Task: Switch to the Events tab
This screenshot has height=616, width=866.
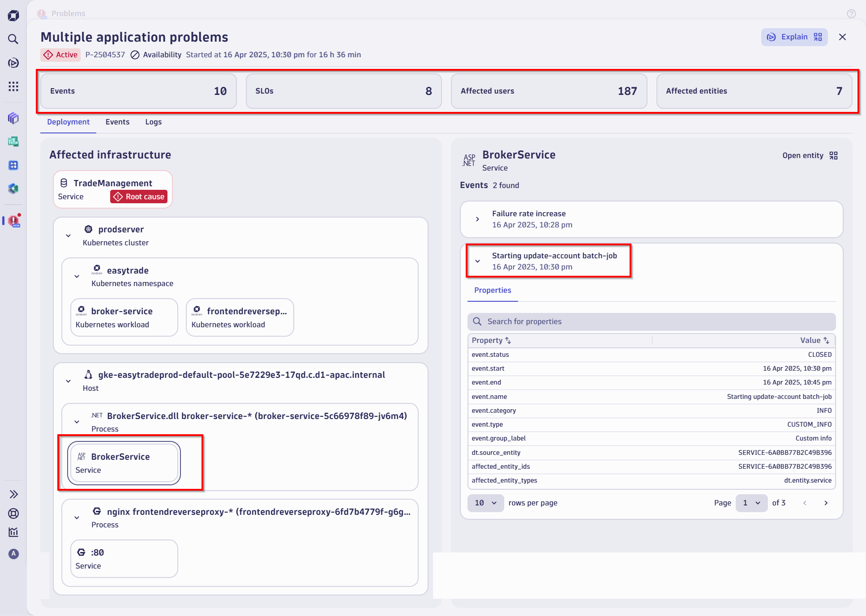Action: click(x=117, y=122)
